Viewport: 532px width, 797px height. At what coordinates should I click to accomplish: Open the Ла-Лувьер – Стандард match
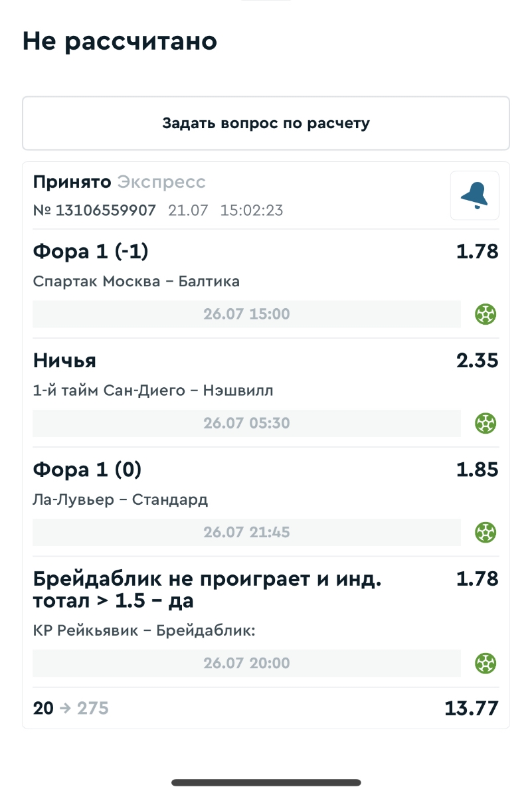(x=120, y=499)
